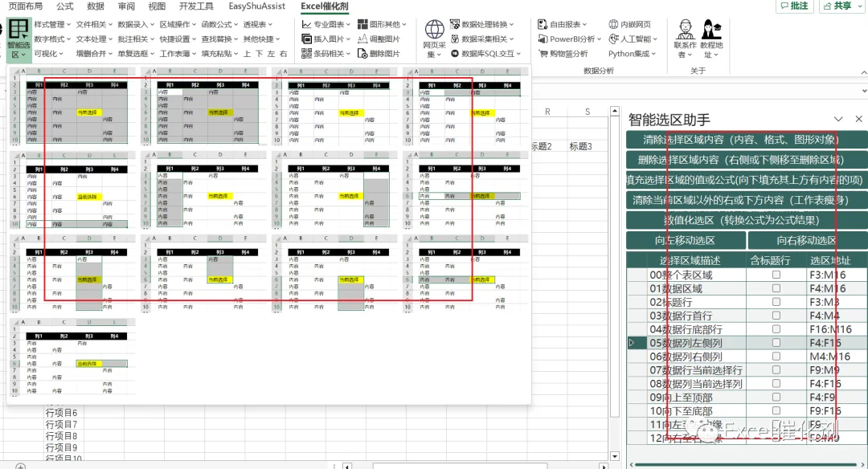Click the 向左移动选区 button
Screen dimensions: 868x469
pos(686,241)
